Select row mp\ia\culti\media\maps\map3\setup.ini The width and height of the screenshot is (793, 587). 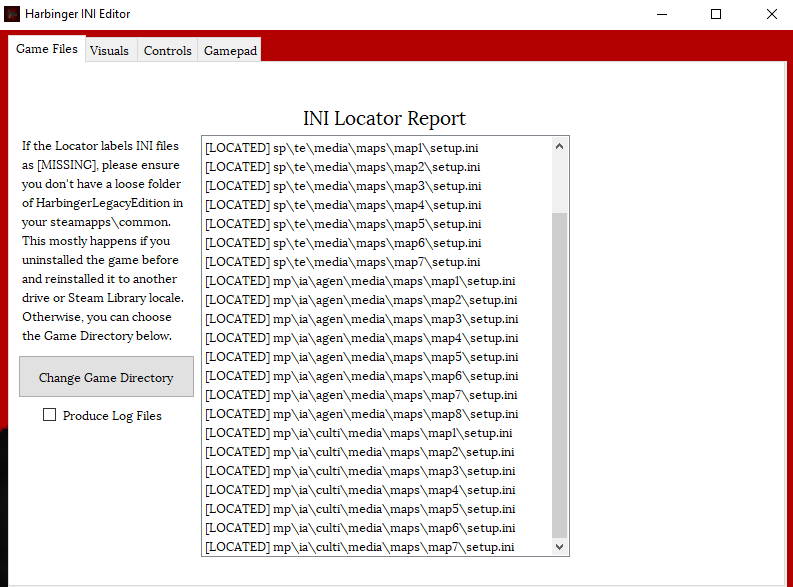[377, 471]
